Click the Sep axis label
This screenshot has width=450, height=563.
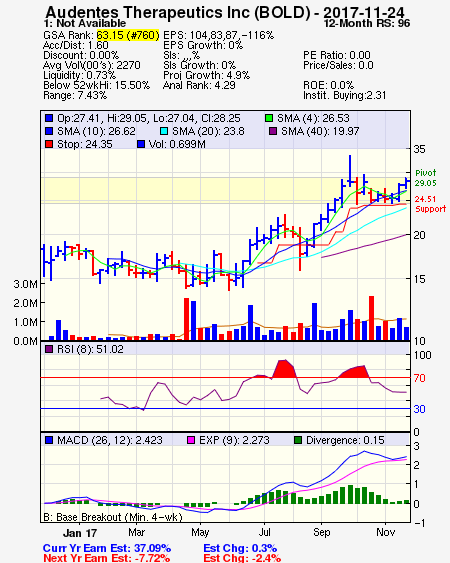(321, 532)
